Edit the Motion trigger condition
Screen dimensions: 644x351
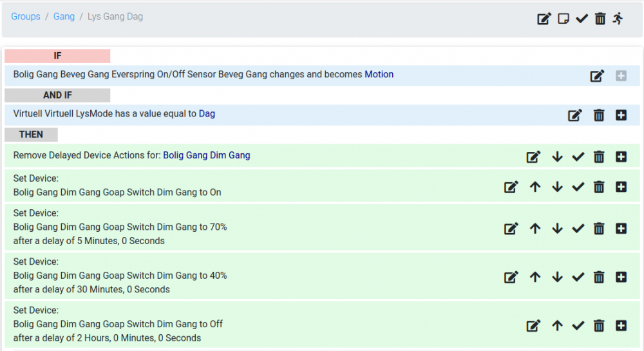coord(597,76)
